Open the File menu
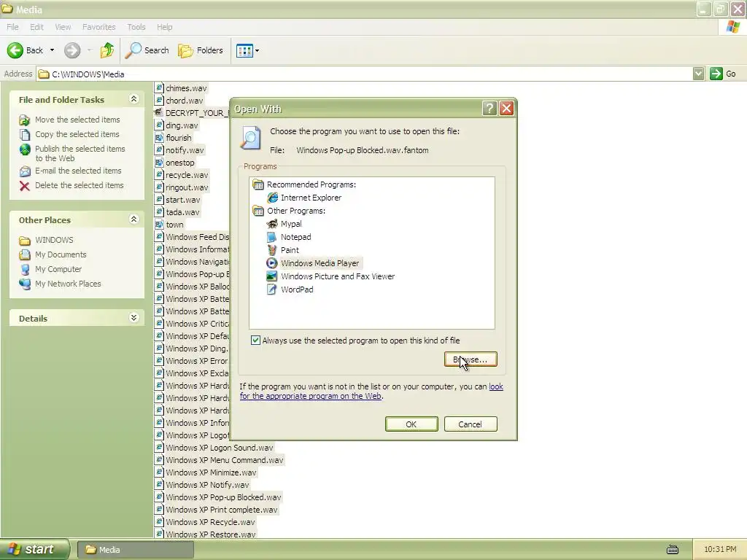The image size is (747, 560). tap(13, 27)
